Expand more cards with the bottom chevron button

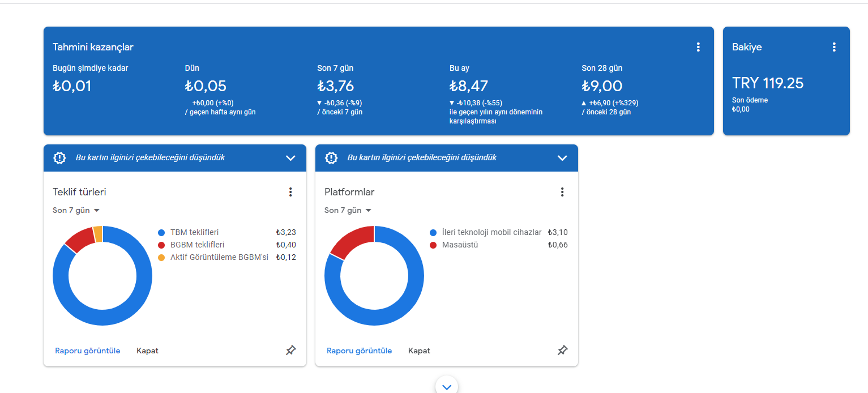pyautogui.click(x=447, y=386)
